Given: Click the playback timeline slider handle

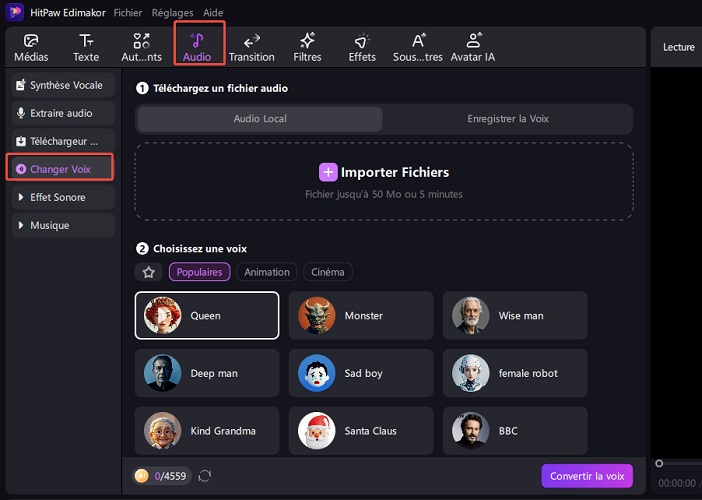Looking at the screenshot, I should coord(659,463).
